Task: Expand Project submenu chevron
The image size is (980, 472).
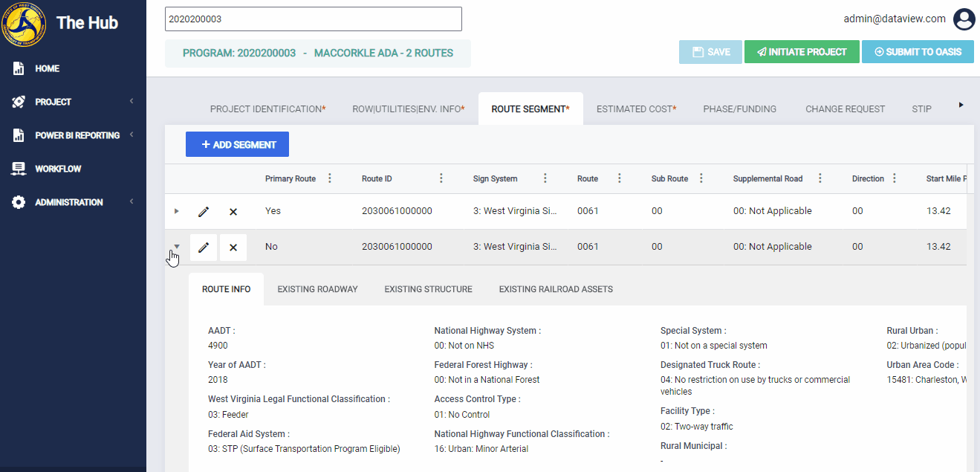Action: tap(132, 102)
